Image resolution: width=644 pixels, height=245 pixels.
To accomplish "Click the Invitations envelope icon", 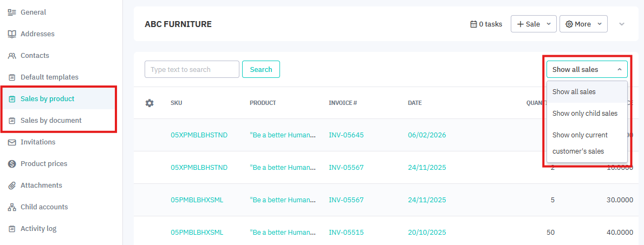I will click(12, 142).
